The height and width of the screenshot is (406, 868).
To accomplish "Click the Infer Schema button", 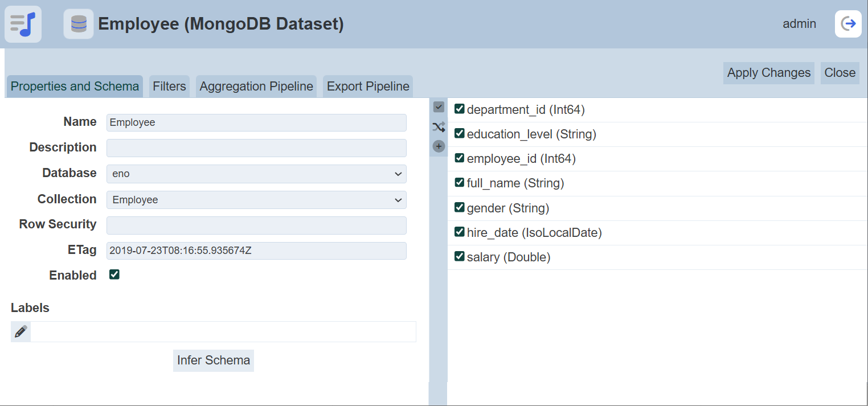I will click(x=214, y=360).
